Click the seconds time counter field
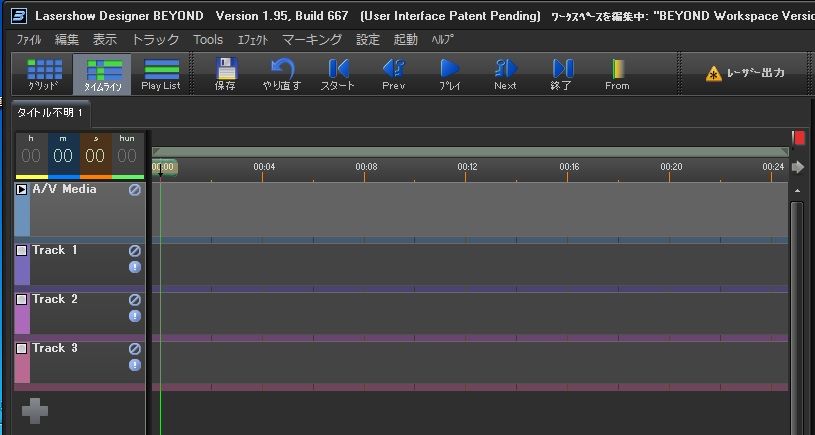Image resolution: width=815 pixels, height=435 pixels. click(x=95, y=154)
